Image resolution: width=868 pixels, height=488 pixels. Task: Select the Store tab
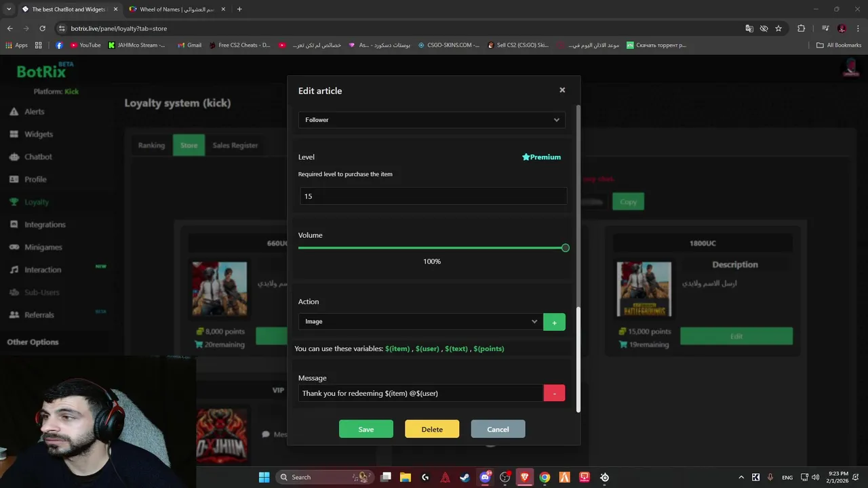click(x=189, y=145)
